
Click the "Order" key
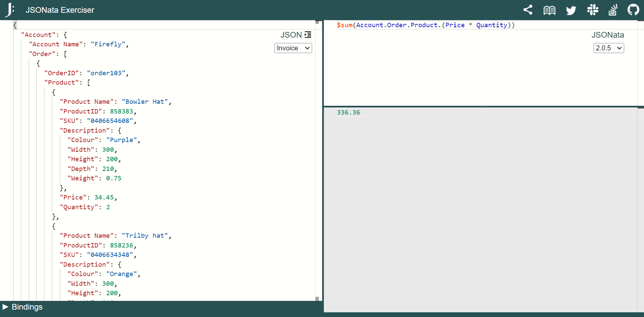coord(42,54)
